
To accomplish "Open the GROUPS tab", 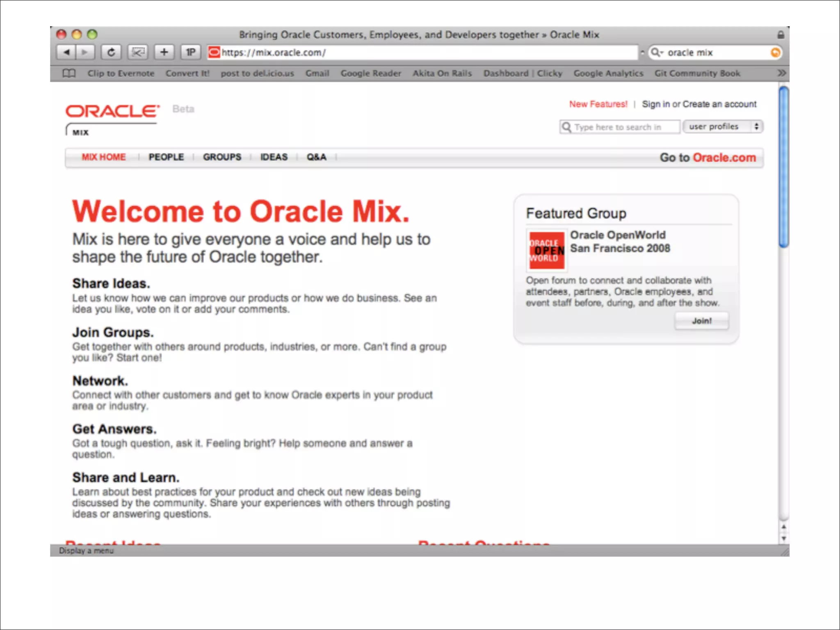I will [x=222, y=157].
